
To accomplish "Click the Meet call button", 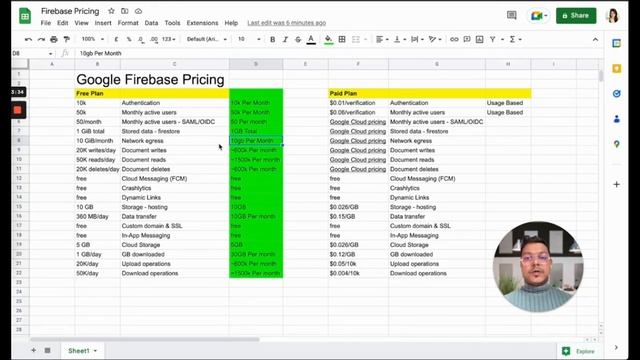I will [x=538, y=16].
